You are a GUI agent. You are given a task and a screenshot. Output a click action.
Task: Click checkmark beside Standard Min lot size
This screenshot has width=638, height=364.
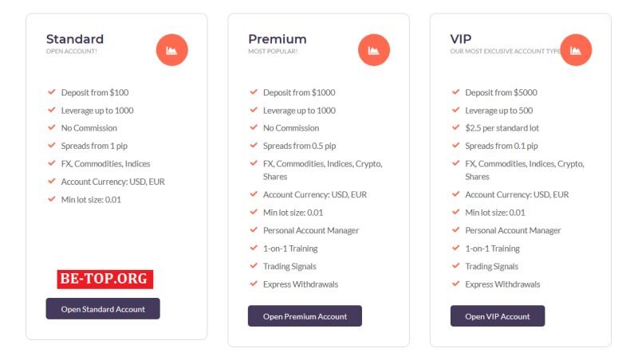[x=52, y=199]
